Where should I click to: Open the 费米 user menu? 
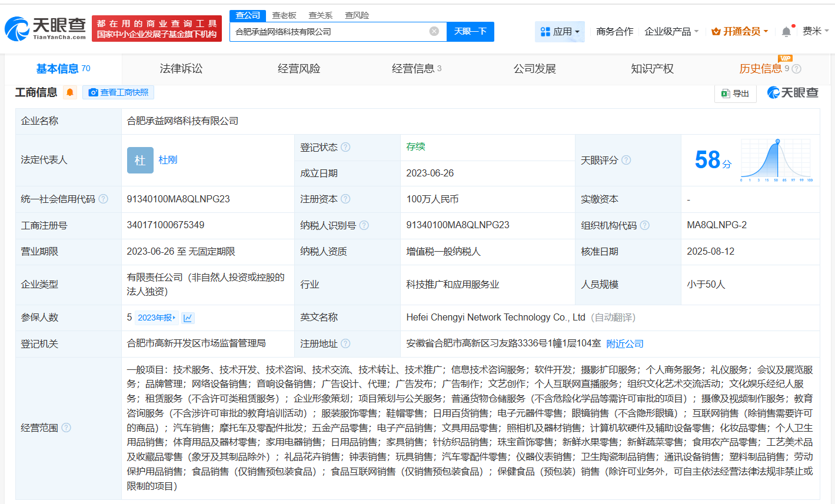pos(816,31)
